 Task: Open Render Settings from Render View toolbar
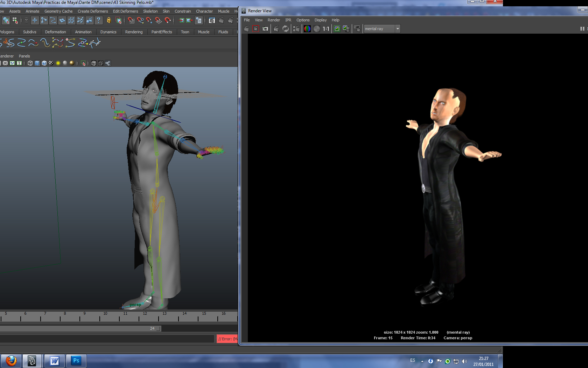click(x=296, y=29)
